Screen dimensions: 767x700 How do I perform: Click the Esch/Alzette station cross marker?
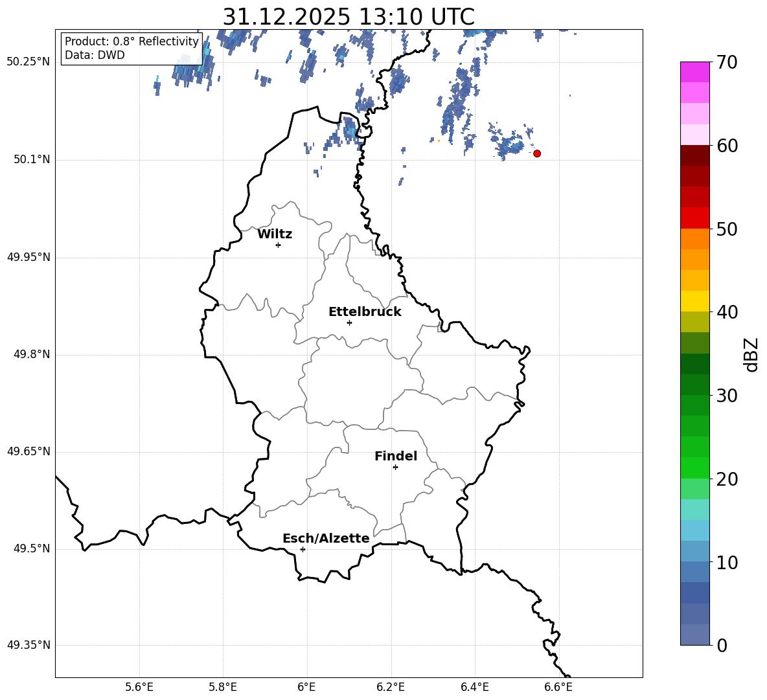coord(303,549)
